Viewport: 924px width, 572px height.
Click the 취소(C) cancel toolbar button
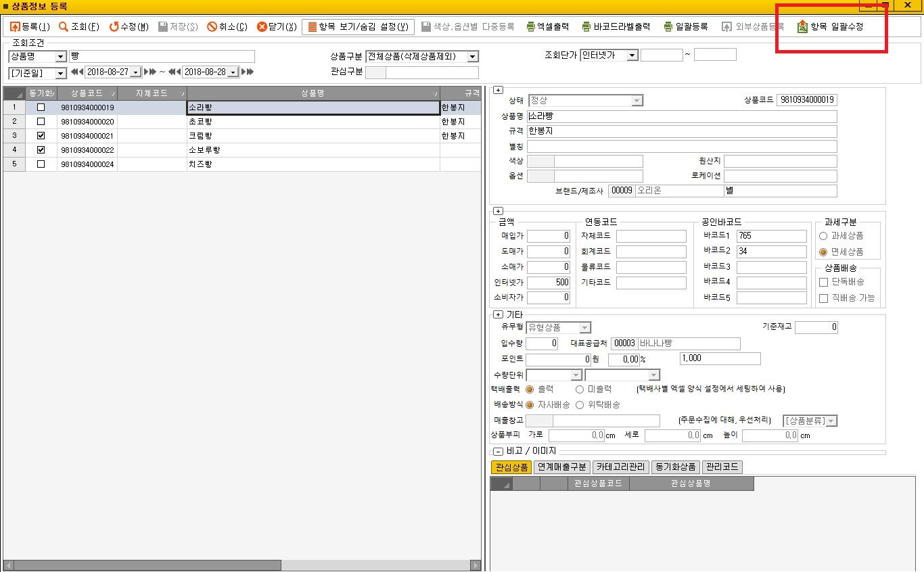(227, 27)
